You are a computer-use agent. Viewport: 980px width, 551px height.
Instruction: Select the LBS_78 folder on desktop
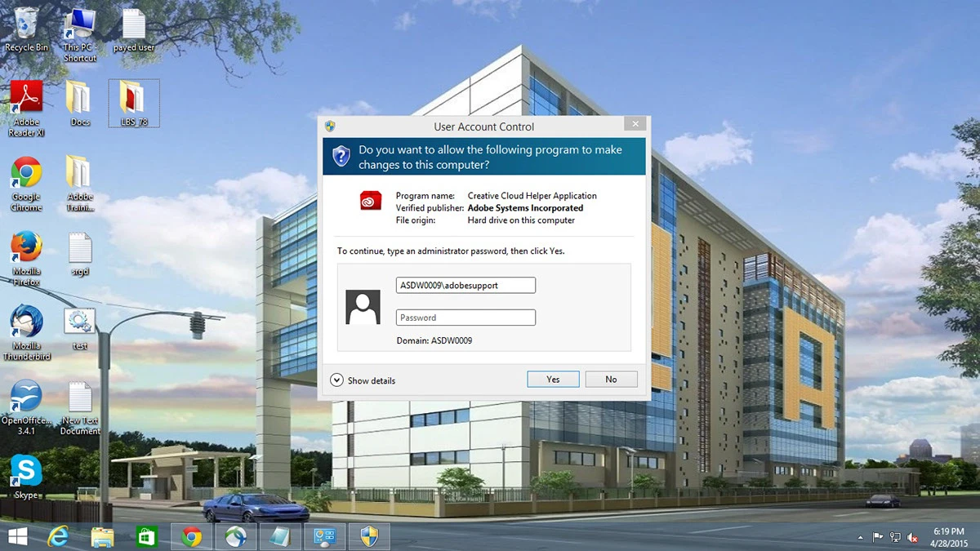coord(133,101)
